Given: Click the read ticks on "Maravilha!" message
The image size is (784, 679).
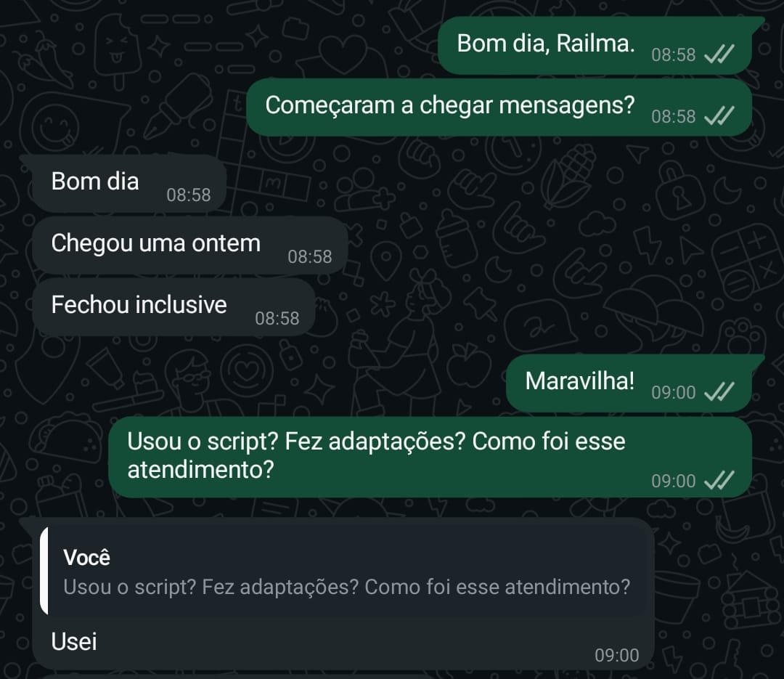Looking at the screenshot, I should 719,393.
